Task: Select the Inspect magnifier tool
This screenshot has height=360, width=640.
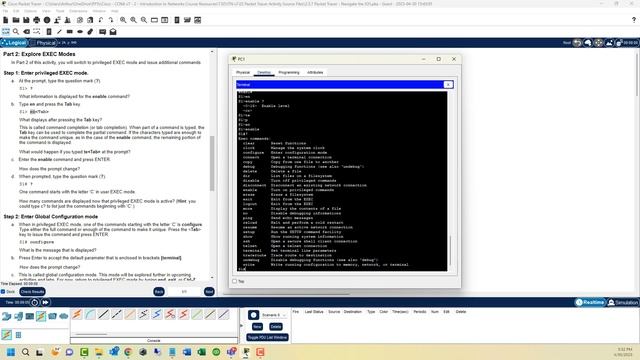Action: coord(16,31)
